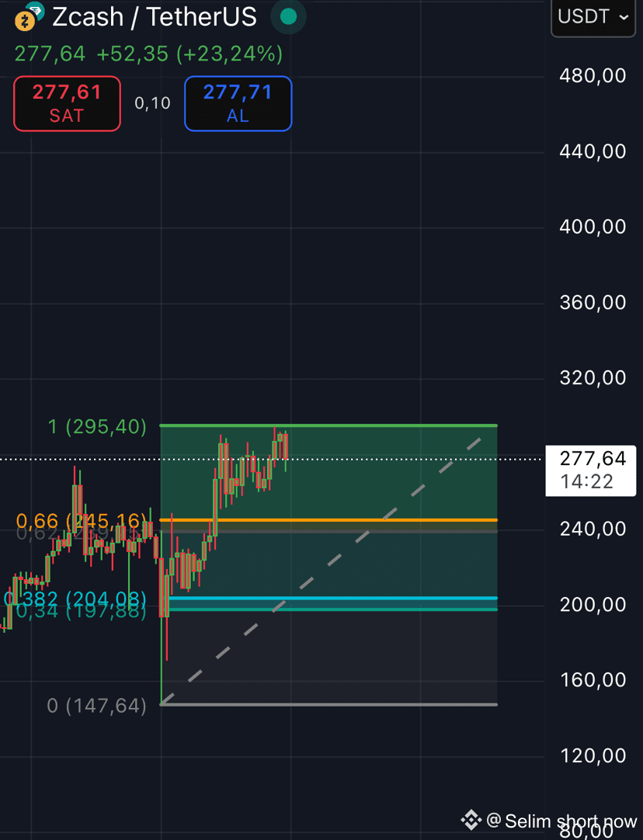Click the 400,00 price axis label
The width and height of the screenshot is (643, 840).
coord(593,227)
